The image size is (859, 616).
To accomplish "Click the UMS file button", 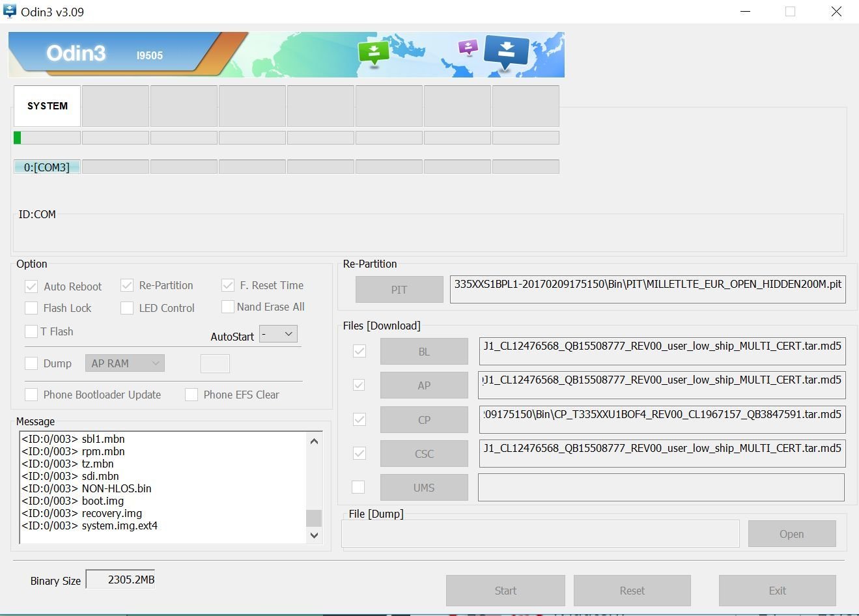I will tap(424, 488).
